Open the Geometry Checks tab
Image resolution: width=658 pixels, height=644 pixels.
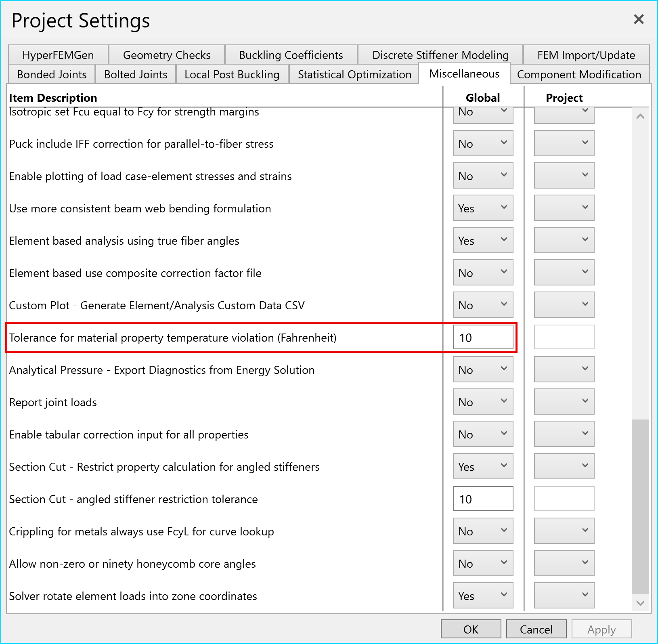pyautogui.click(x=167, y=55)
